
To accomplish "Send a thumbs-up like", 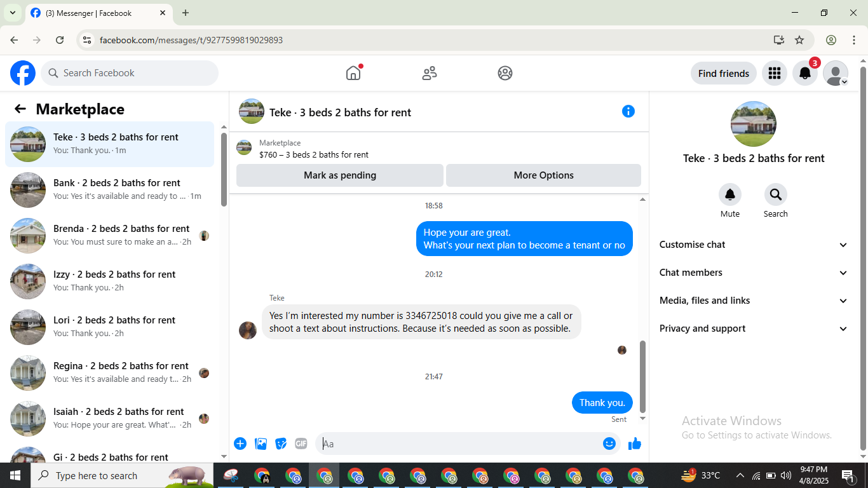I will click(x=635, y=444).
